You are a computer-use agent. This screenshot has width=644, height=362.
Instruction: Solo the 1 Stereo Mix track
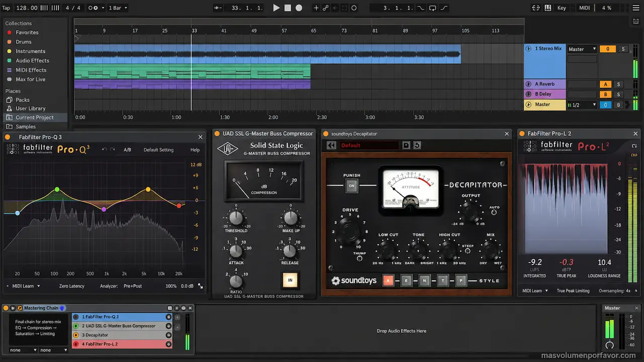623,49
